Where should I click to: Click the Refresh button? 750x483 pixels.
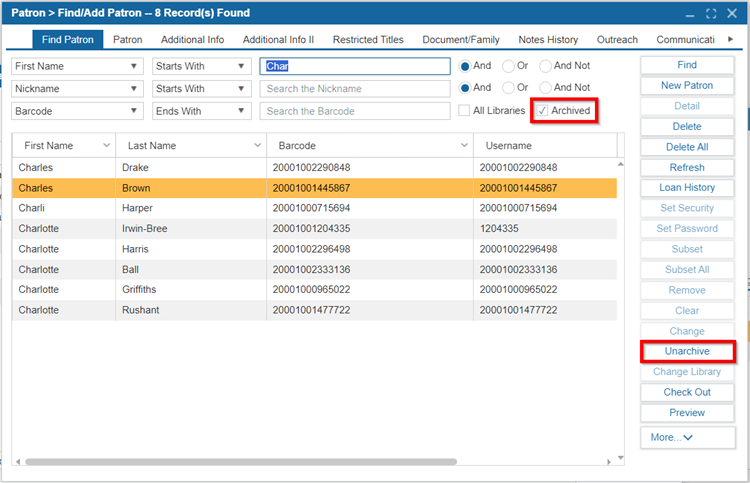point(687,167)
